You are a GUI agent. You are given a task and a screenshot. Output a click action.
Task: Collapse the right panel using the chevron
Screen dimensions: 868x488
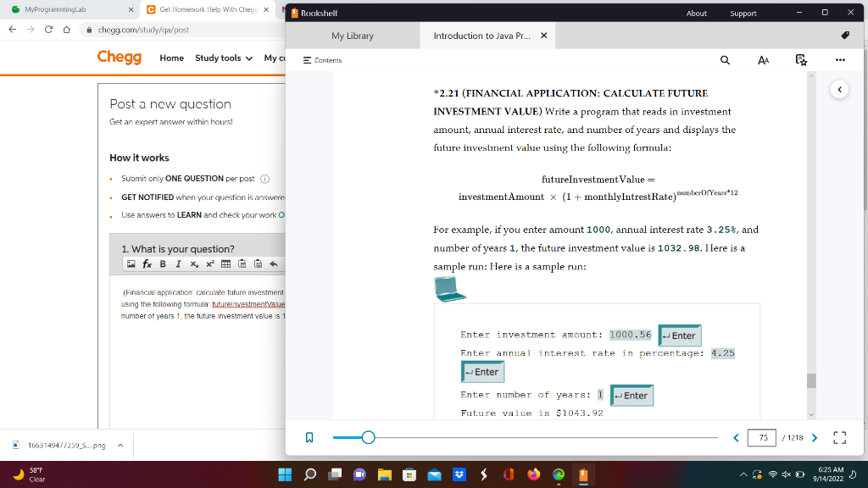(x=839, y=89)
